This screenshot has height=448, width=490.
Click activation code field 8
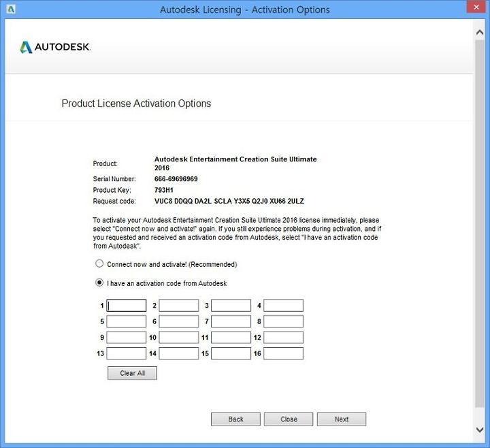pos(283,321)
